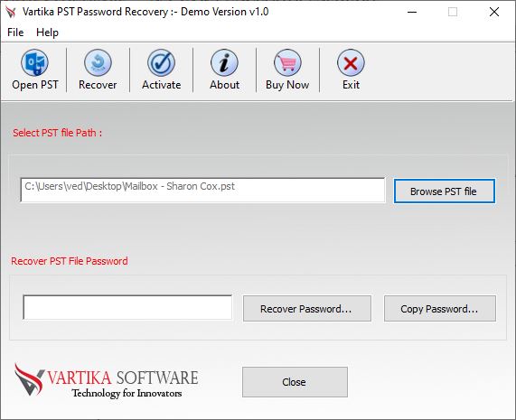This screenshot has height=420, width=516.
Task: Click the Buy Now label text
Action: 287,85
